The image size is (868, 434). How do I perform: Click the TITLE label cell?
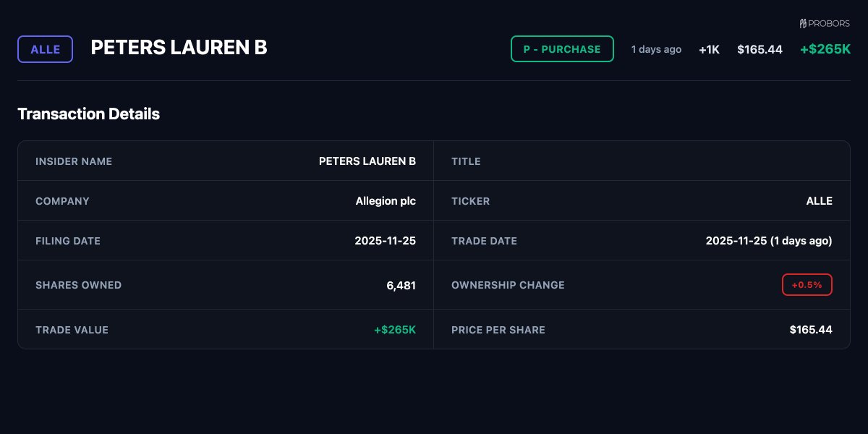466,161
